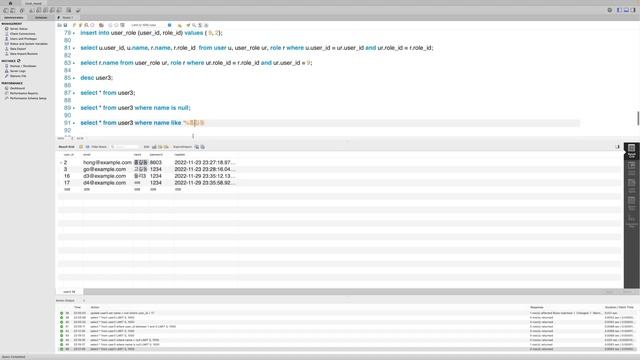Screen dimensions: 640x360
Task: Execute the SQL script with lightning icon
Action: (74, 25)
